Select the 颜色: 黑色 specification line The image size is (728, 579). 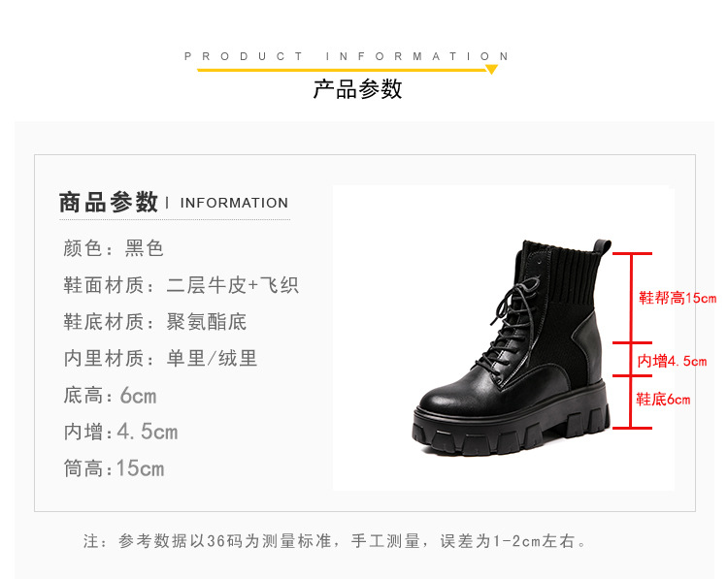coord(114,248)
